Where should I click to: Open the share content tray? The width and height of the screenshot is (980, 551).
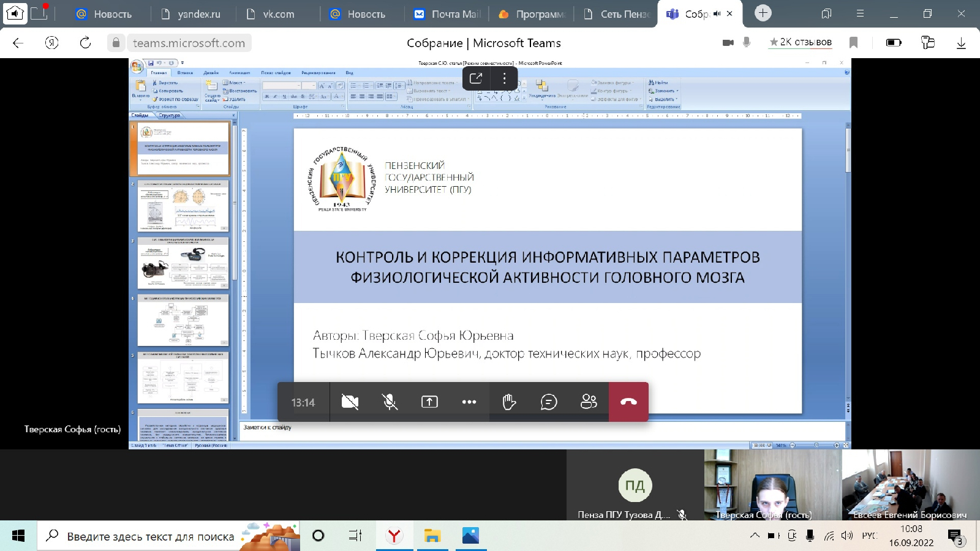tap(429, 402)
